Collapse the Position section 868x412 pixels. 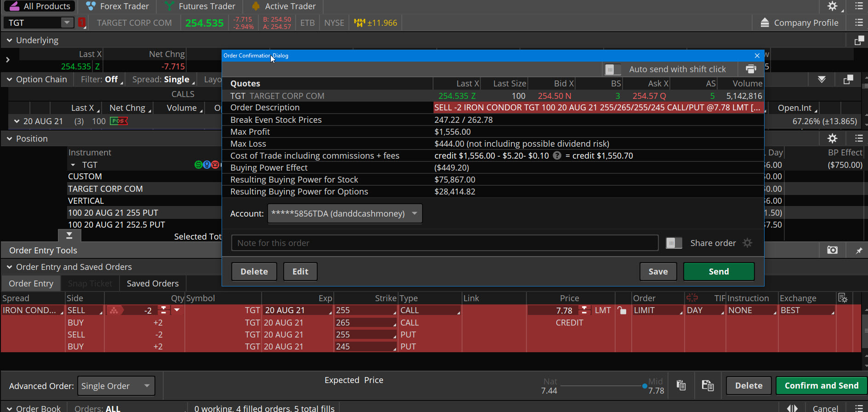(9, 139)
